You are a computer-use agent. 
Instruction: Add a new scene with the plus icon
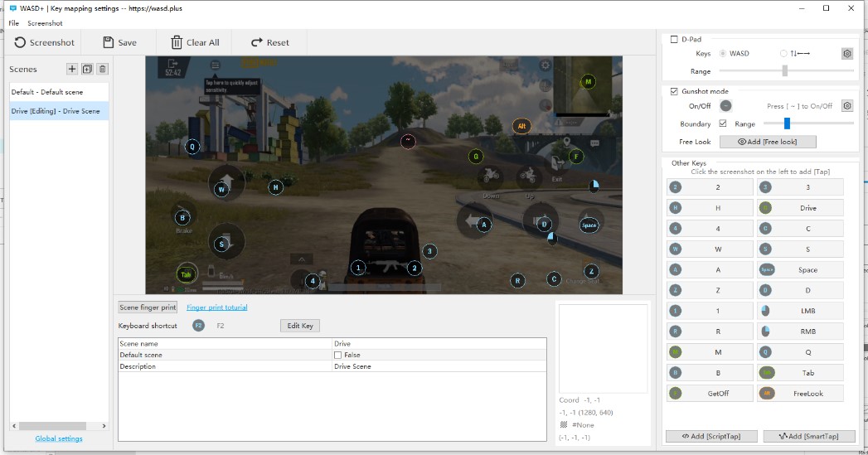(72, 69)
